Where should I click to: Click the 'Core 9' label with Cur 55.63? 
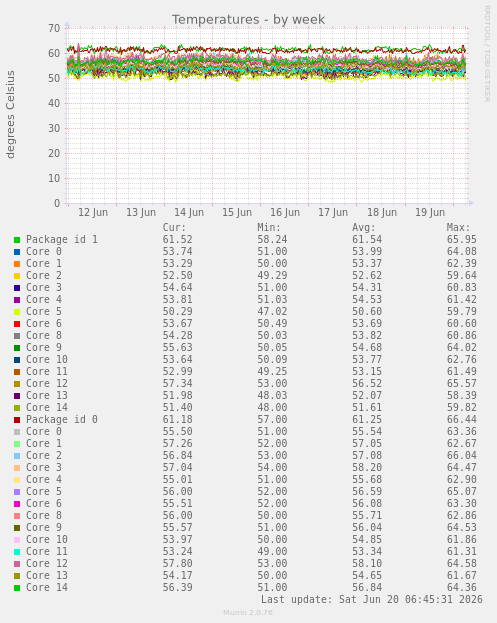44,348
